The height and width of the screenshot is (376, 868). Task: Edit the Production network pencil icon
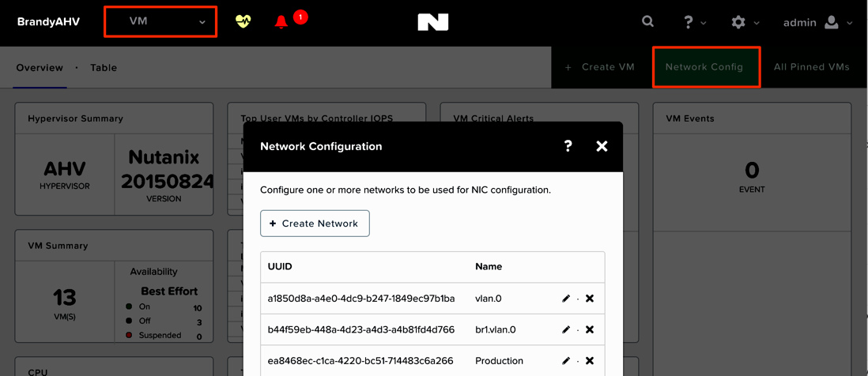(565, 360)
